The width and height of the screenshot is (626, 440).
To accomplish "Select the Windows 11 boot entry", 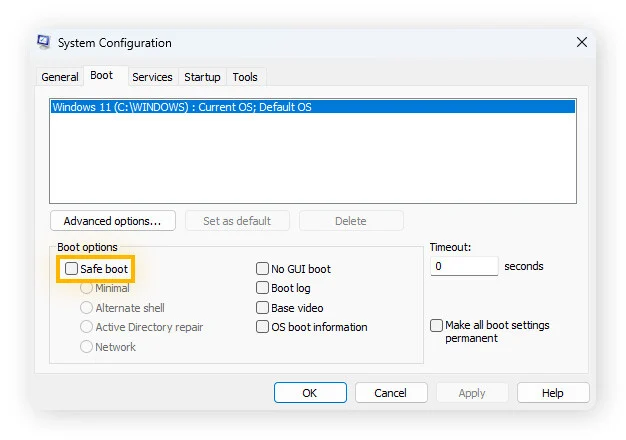I will 312,107.
